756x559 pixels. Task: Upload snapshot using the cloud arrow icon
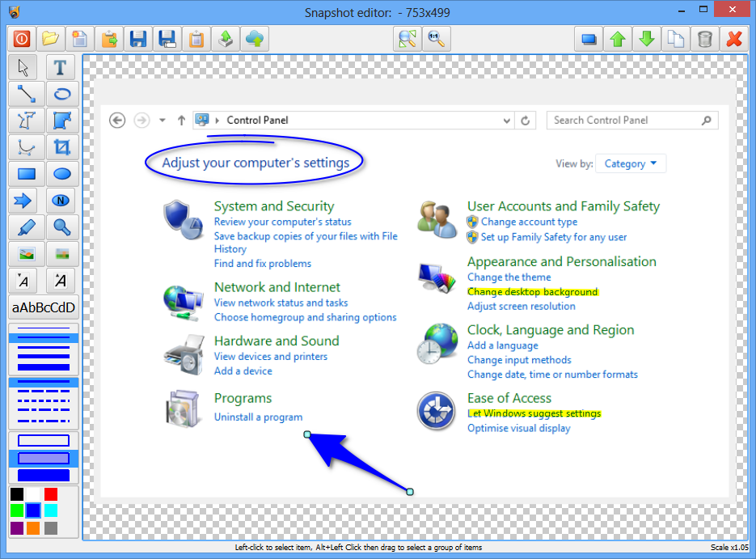pyautogui.click(x=255, y=39)
